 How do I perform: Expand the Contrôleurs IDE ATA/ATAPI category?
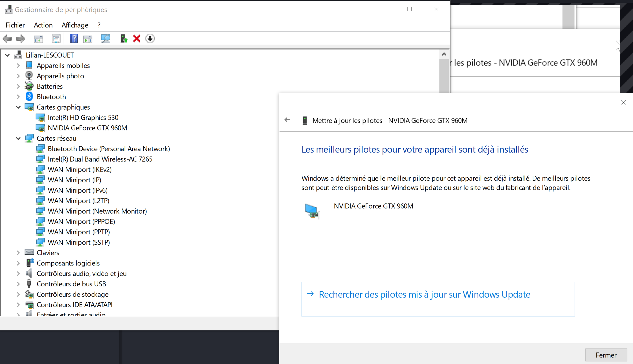(x=18, y=305)
